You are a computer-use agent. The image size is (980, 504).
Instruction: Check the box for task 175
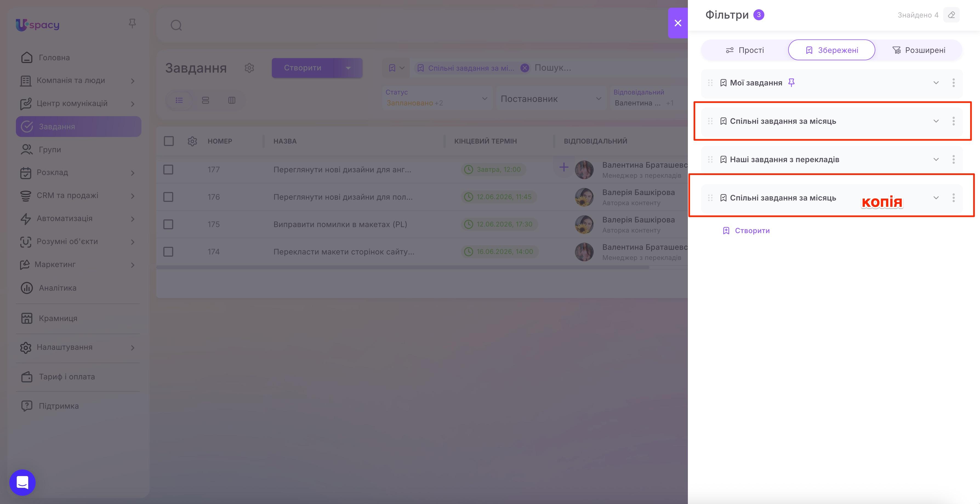click(x=168, y=224)
